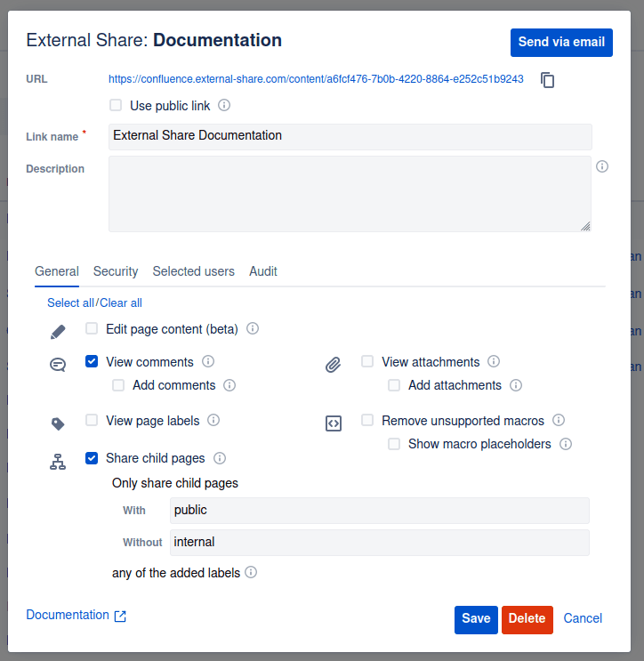The height and width of the screenshot is (661, 644).
Task: Click info icon next to View attachments
Action: click(x=494, y=361)
